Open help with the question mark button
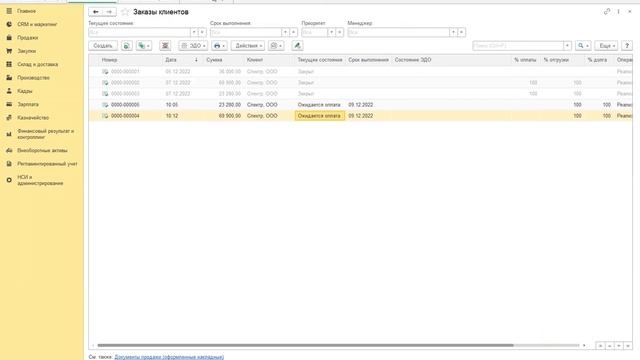 pos(627,46)
